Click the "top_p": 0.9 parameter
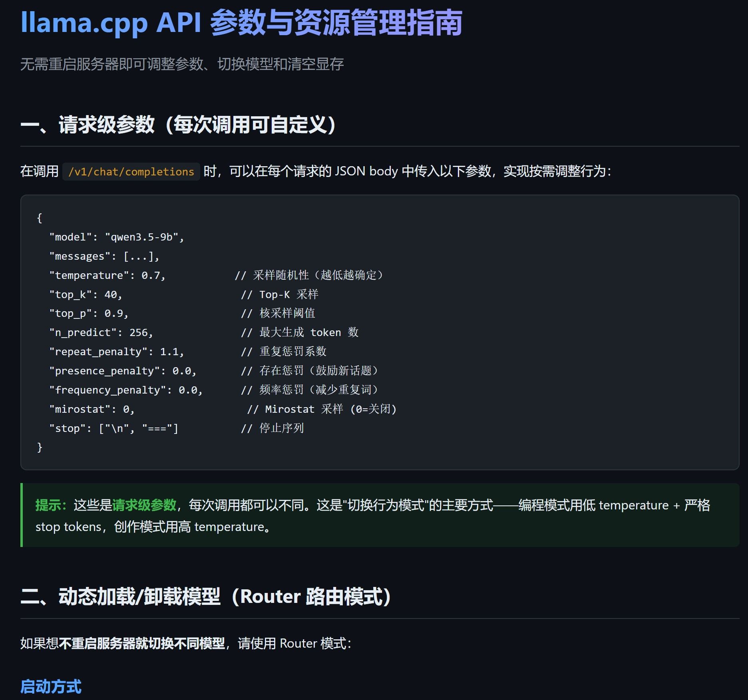Image resolution: width=748 pixels, height=700 pixels. coord(89,314)
